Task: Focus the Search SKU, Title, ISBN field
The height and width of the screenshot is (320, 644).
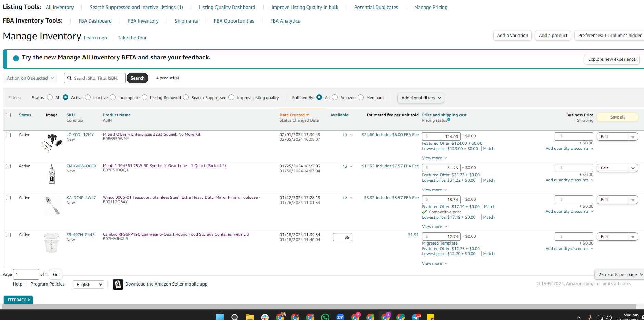Action: [x=95, y=78]
